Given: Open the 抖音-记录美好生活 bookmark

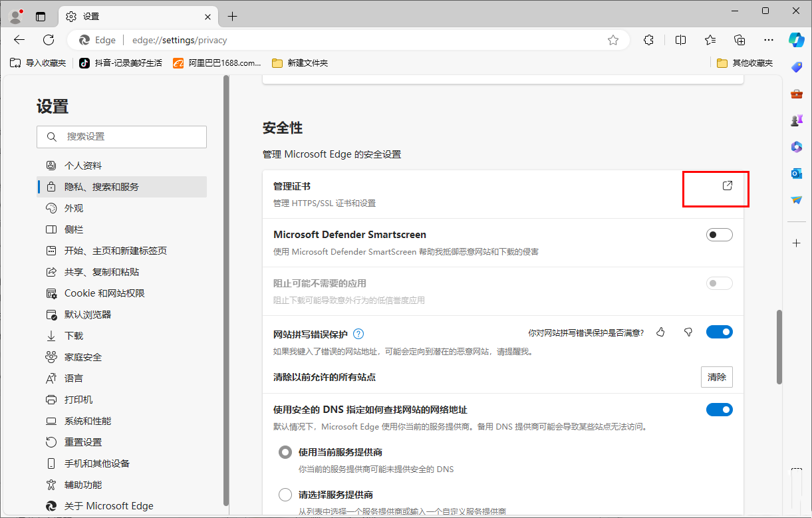Looking at the screenshot, I should click(x=120, y=63).
